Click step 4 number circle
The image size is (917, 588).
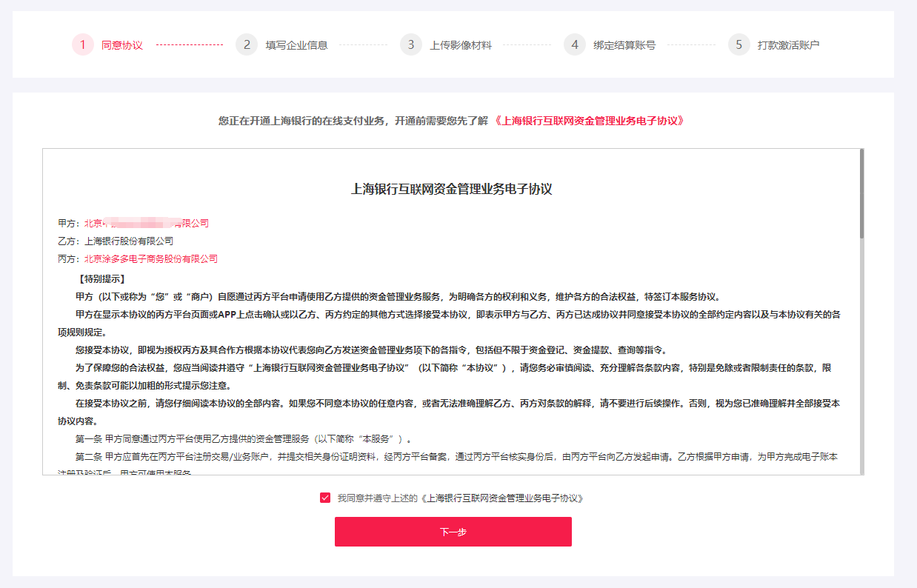pos(575,44)
